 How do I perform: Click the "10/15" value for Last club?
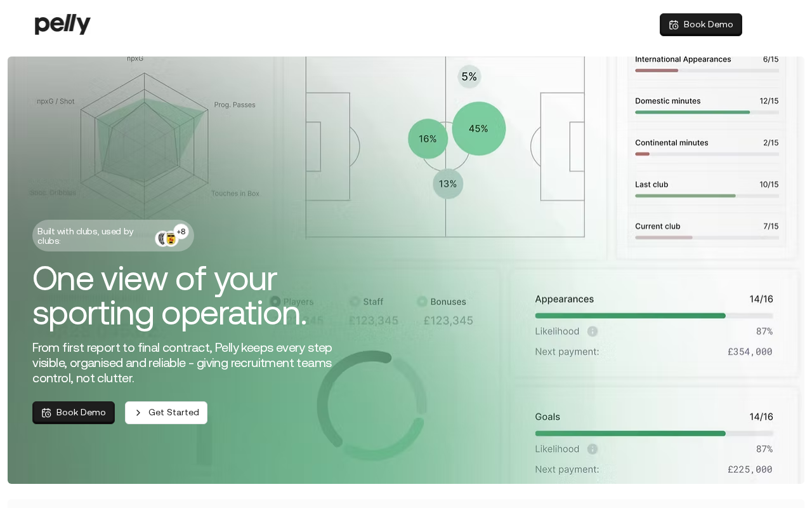click(x=769, y=185)
